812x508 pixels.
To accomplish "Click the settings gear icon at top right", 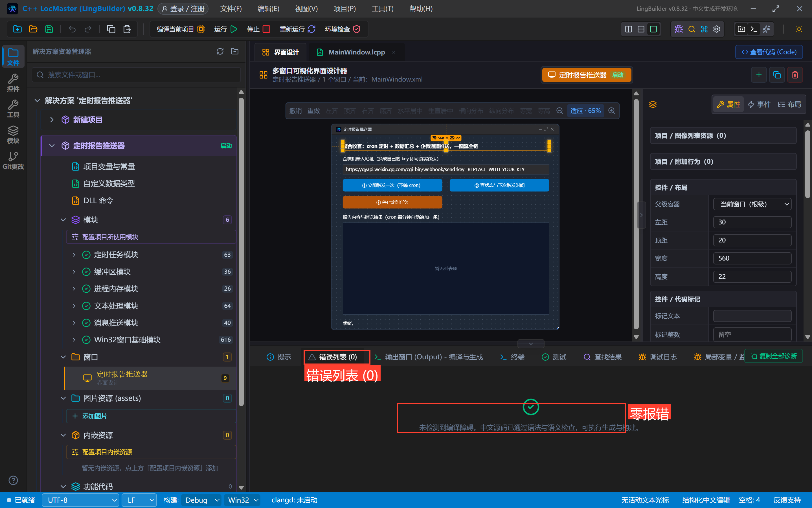I will (x=717, y=29).
